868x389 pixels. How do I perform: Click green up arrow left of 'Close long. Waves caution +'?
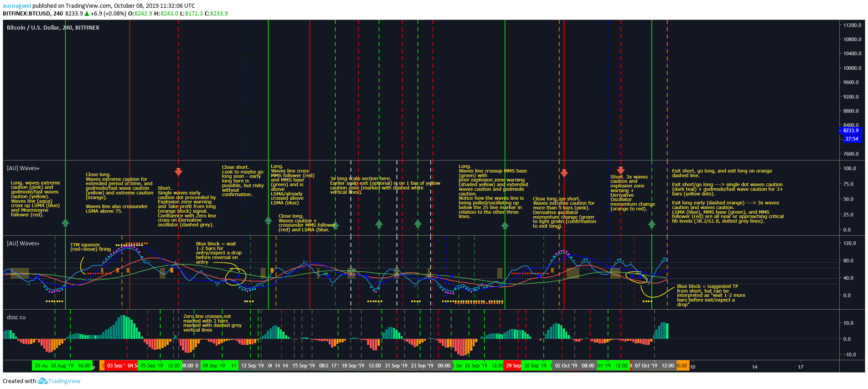click(x=269, y=221)
